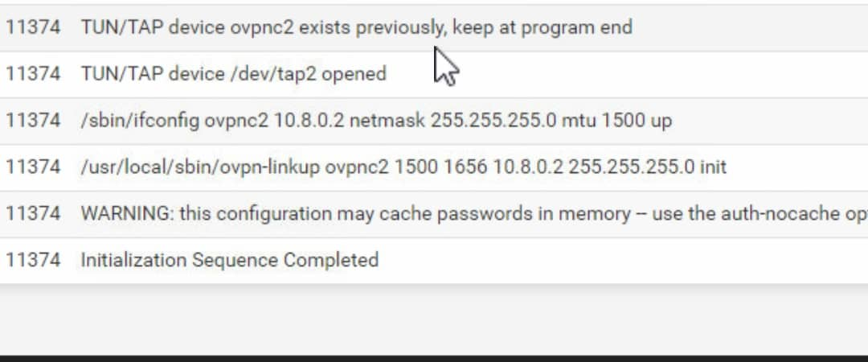Click the 'TUN/TAP device ovpnc2 exists previously' log message
This screenshot has height=362, width=868.
(355, 27)
